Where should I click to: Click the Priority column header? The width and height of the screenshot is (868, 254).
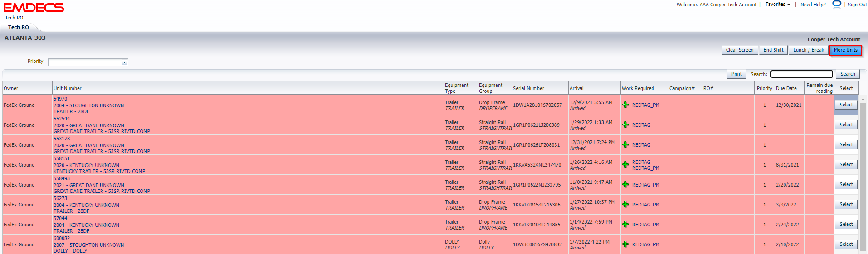(764, 88)
